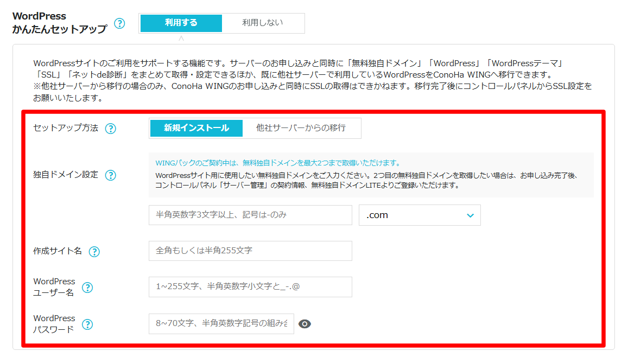Select 利用しない for WordPress setup
The image size is (628, 364).
[x=262, y=23]
